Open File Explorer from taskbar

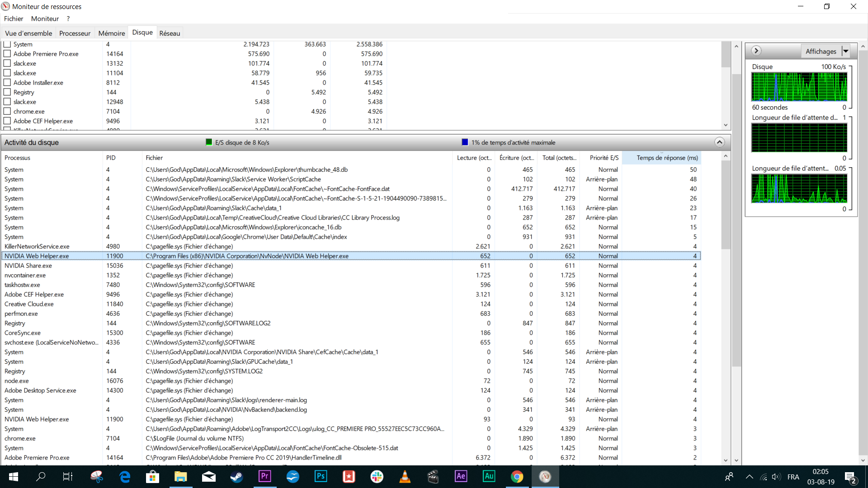click(x=181, y=477)
